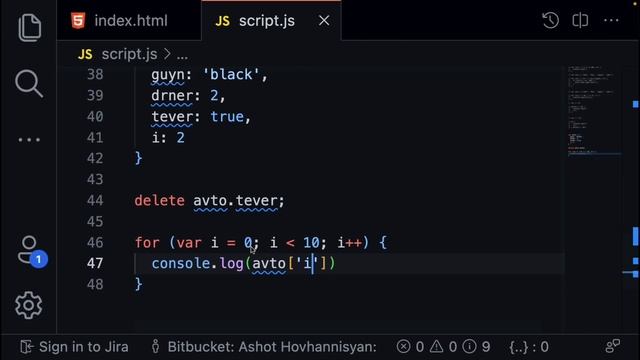Image resolution: width=640 pixels, height=360 pixels.
Task: Click the log method on line 47
Action: point(231,263)
